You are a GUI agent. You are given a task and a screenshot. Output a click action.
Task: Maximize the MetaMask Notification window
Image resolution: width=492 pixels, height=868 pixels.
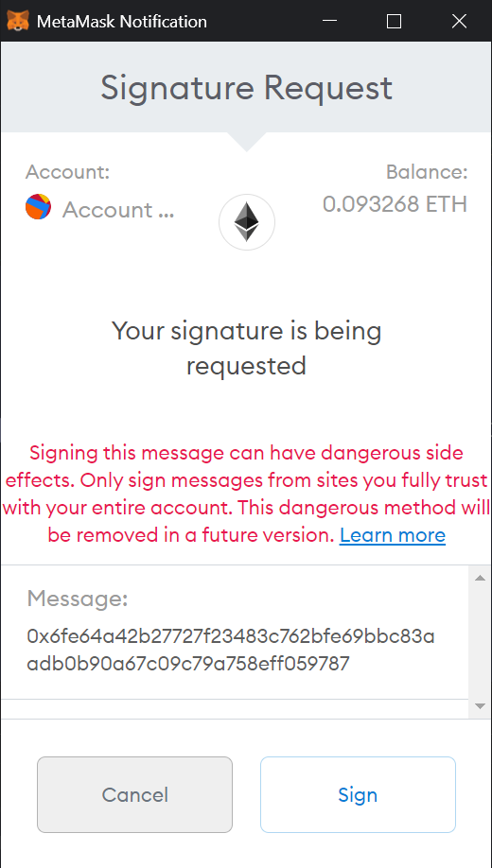394,21
